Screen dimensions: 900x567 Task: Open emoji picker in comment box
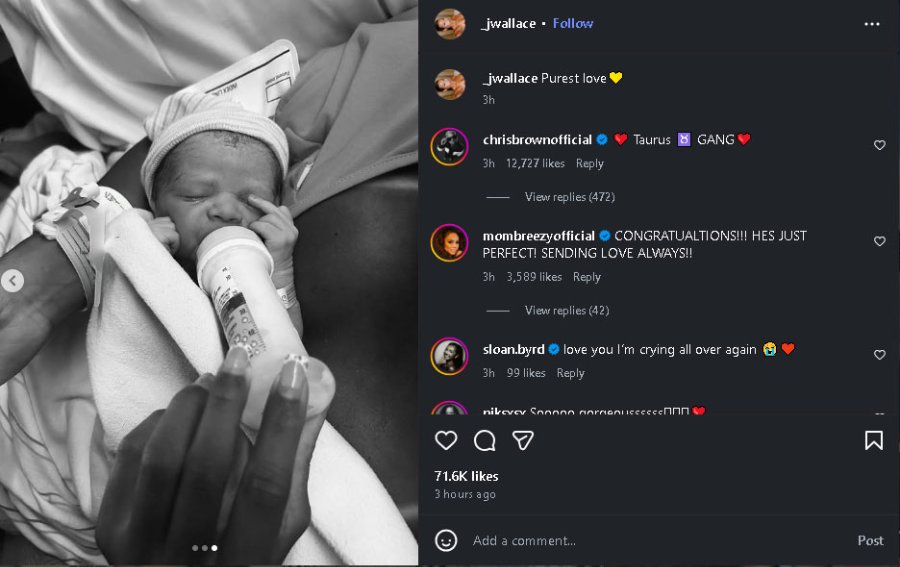coord(446,540)
